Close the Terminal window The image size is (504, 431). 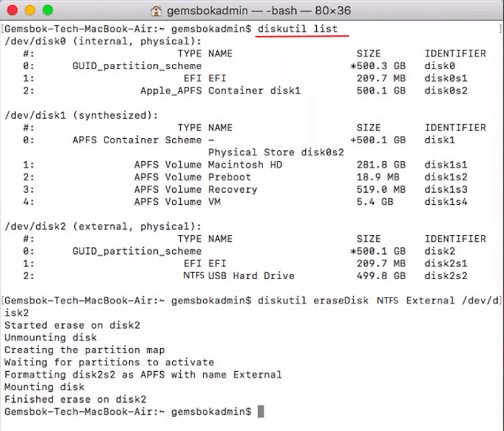coord(13,10)
